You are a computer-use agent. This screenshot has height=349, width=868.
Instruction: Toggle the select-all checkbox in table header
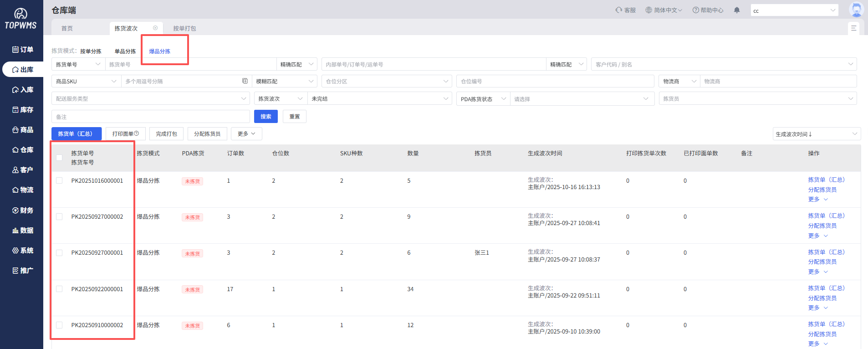click(x=59, y=158)
